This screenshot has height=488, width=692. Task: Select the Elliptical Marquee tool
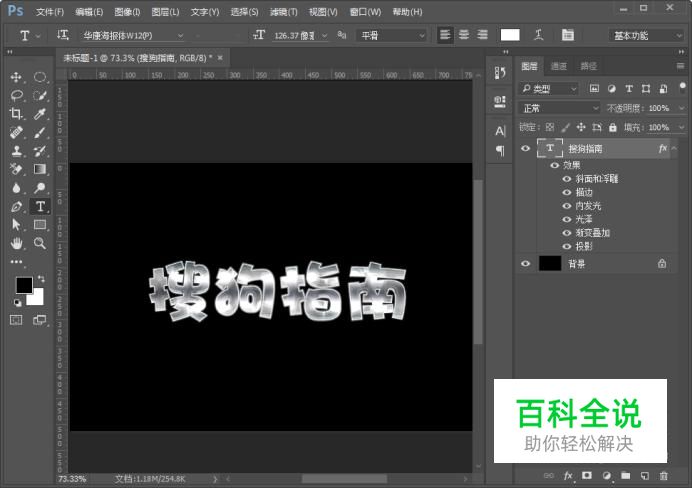click(x=40, y=77)
